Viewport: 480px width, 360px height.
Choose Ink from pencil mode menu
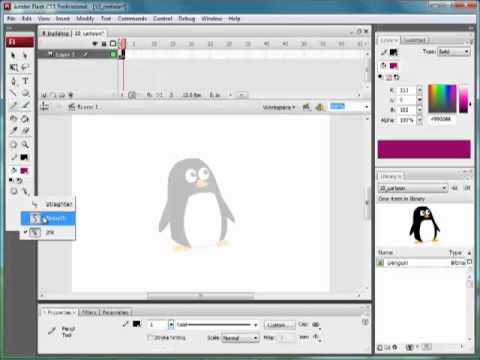pos(48,232)
